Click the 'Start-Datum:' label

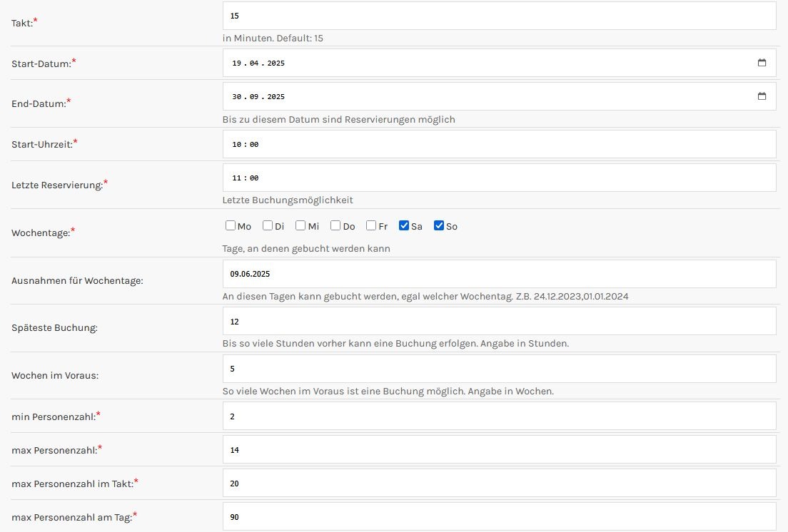pos(41,63)
